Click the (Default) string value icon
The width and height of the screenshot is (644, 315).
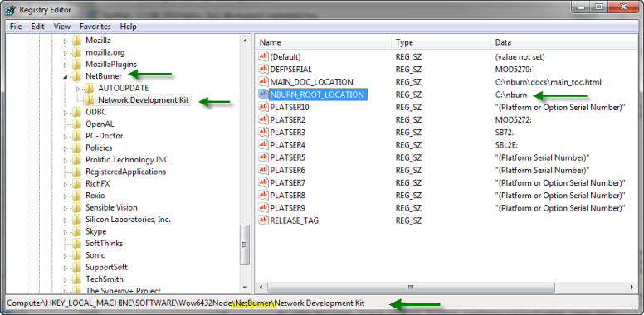263,56
